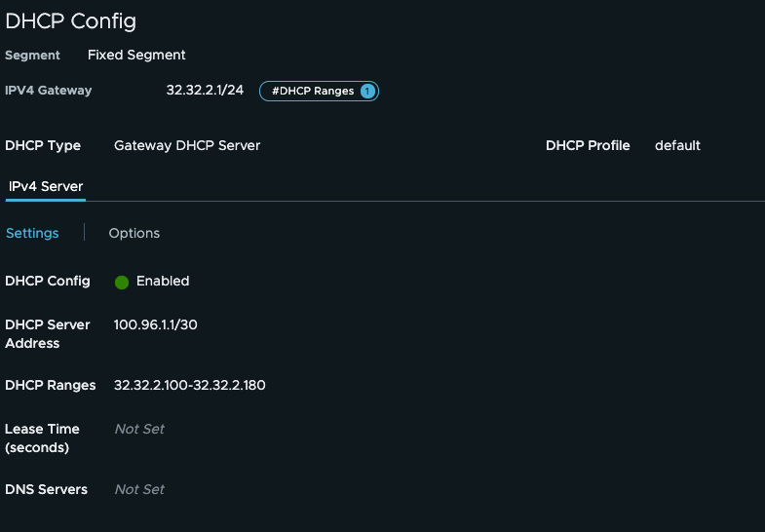Click the green Enabled status indicator
Image resolution: width=765 pixels, height=532 pixels.
(122, 283)
